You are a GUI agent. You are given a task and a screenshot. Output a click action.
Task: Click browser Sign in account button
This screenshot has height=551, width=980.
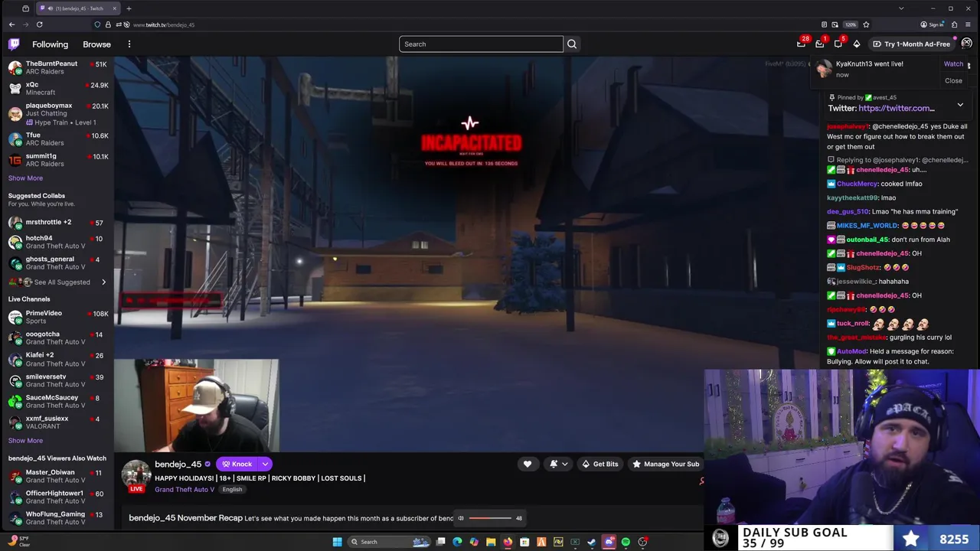(932, 24)
